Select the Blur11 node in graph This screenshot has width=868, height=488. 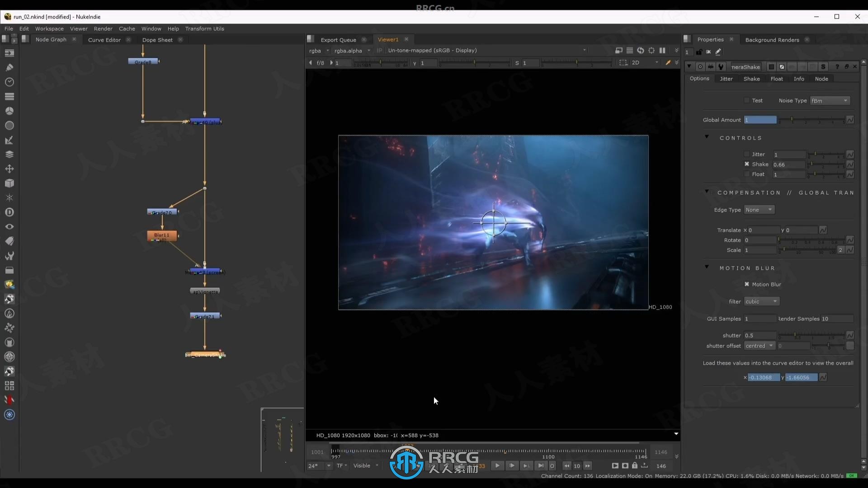pos(162,235)
